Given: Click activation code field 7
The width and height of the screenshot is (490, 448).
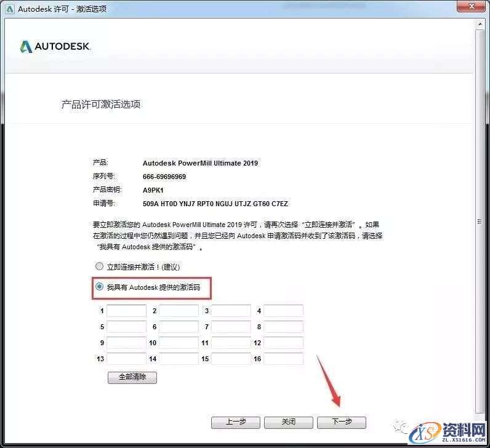Looking at the screenshot, I should 231,327.
